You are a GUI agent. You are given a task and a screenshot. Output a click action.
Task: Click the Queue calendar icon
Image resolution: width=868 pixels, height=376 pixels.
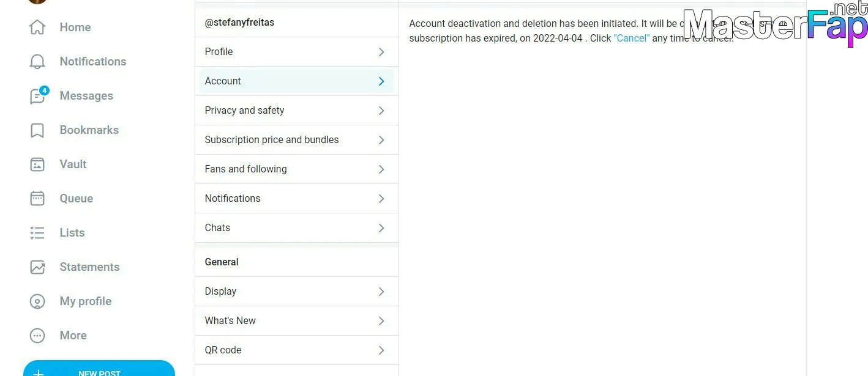pos(37,199)
